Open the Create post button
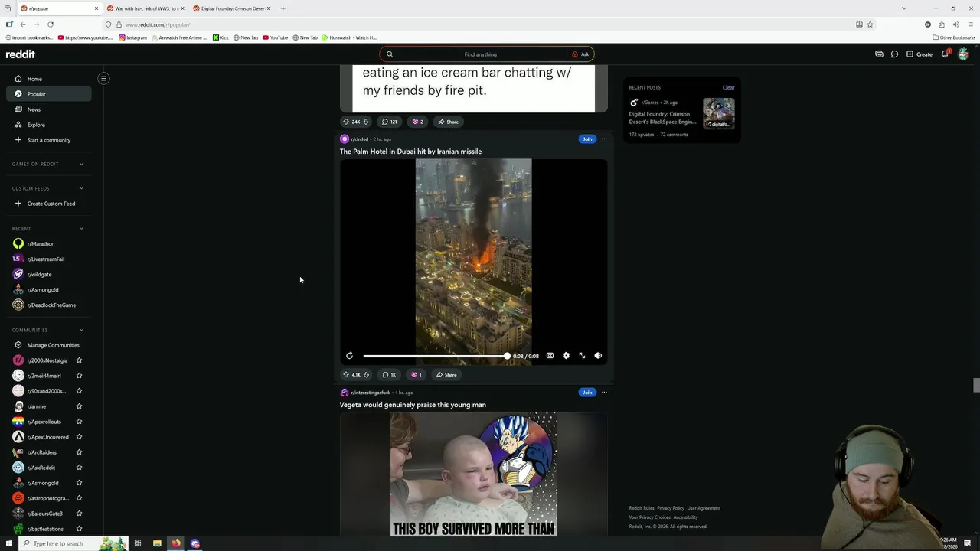The height and width of the screenshot is (551, 980). [919, 54]
